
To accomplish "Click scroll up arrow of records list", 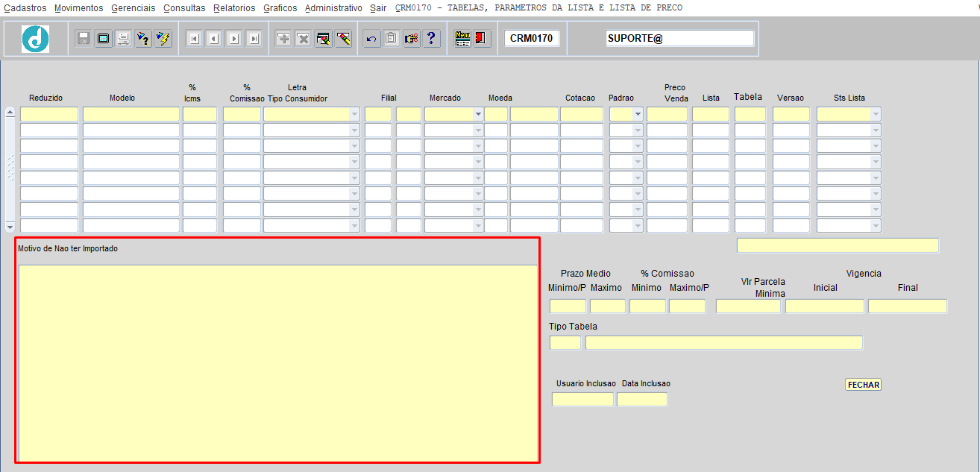I will pyautogui.click(x=10, y=112).
